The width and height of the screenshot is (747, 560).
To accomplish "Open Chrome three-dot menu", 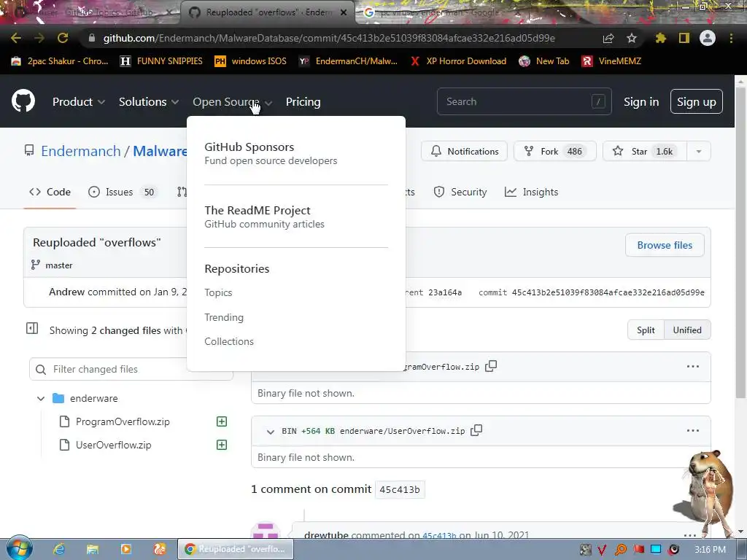I will 731,38.
